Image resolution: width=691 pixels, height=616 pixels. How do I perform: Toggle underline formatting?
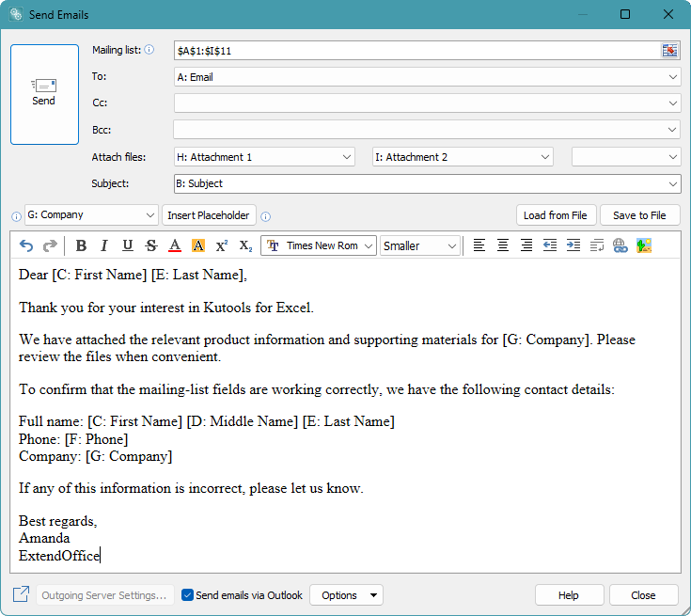click(x=127, y=245)
